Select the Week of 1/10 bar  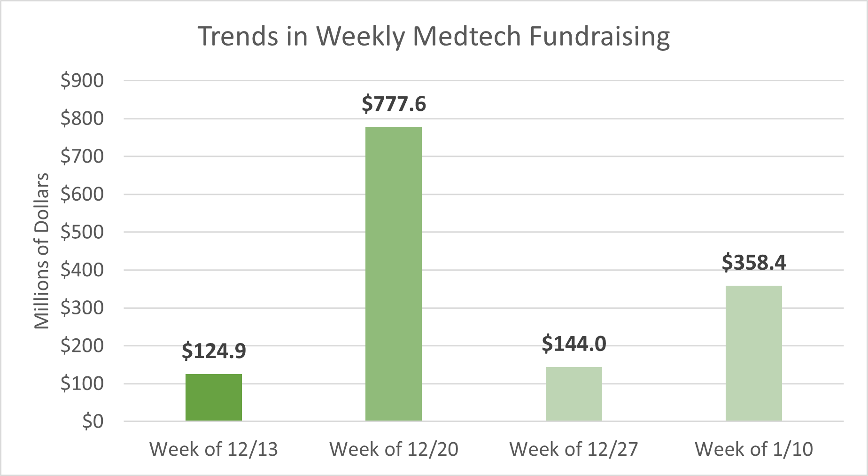pyautogui.click(x=753, y=353)
